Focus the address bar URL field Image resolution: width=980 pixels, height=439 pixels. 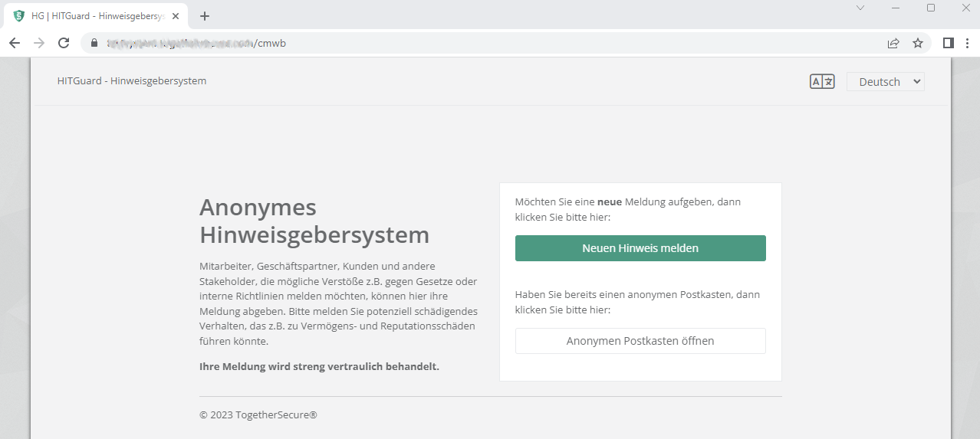coord(460,44)
